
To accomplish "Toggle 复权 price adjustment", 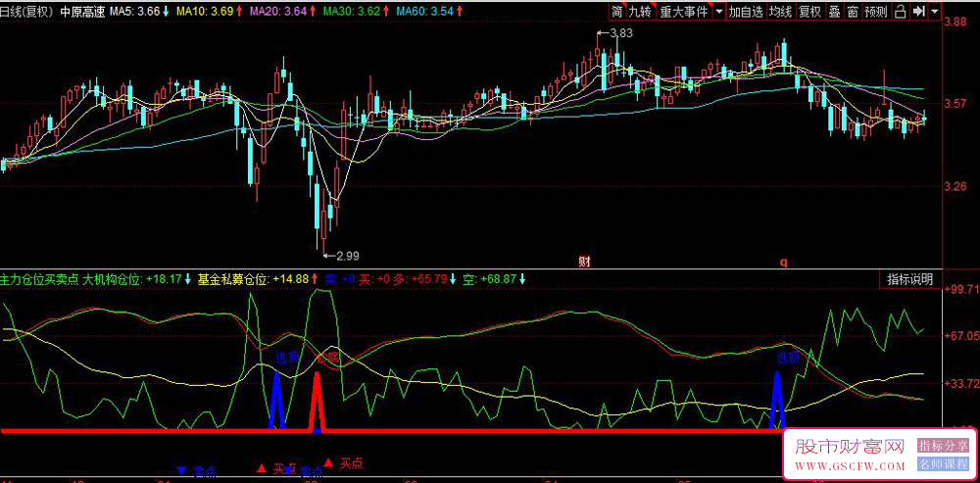I will [809, 12].
